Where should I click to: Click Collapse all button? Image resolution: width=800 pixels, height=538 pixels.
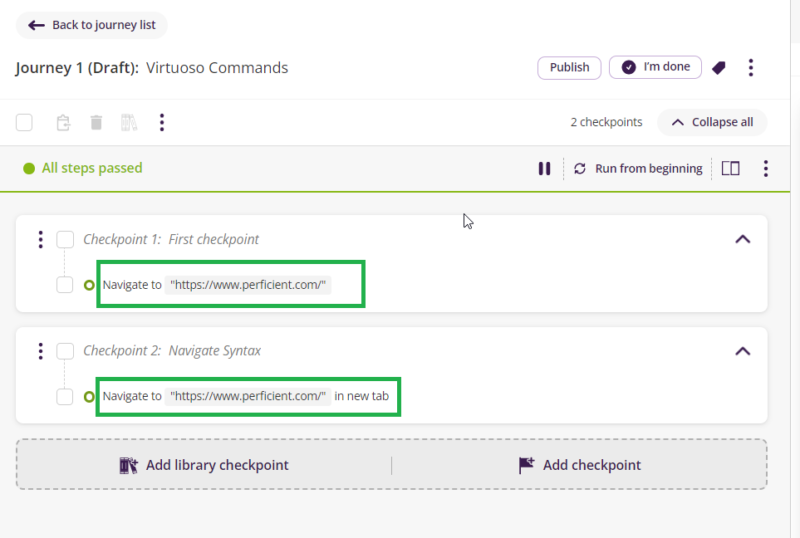coord(712,123)
